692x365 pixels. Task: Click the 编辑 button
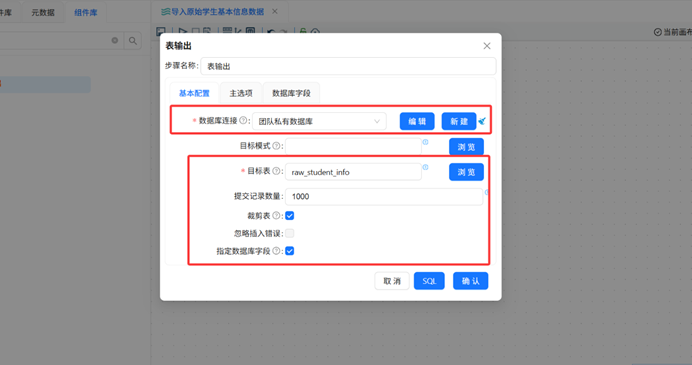pos(417,121)
